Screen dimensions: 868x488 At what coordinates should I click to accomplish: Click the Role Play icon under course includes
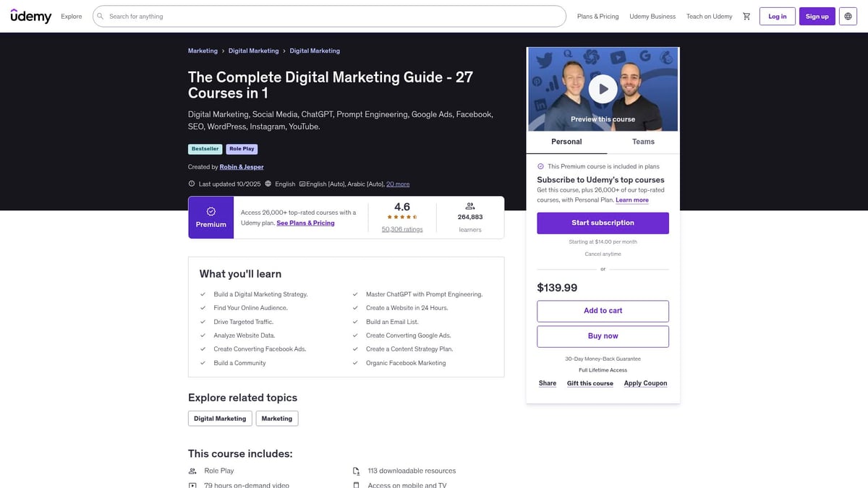point(192,471)
